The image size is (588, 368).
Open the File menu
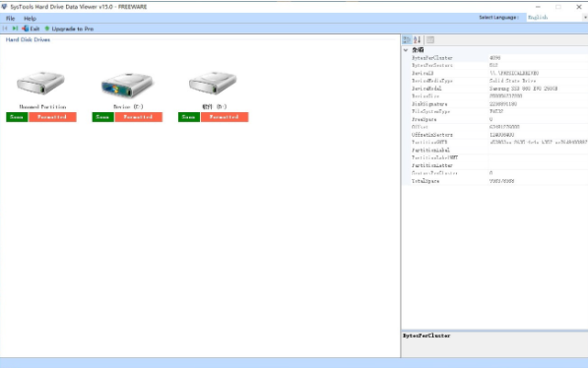pyautogui.click(x=11, y=18)
